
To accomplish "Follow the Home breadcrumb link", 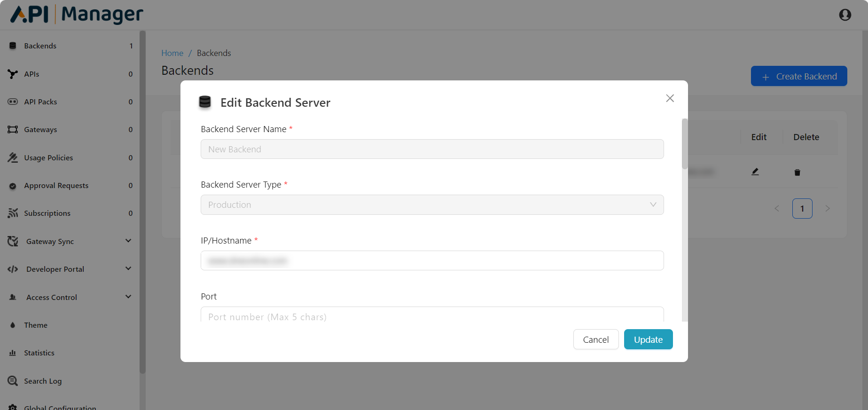I will coord(172,53).
